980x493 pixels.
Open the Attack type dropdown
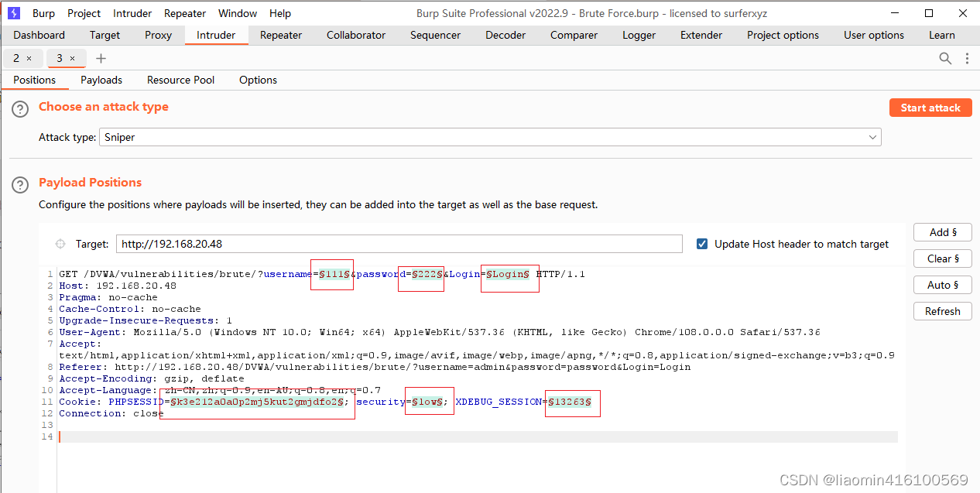tap(490, 137)
